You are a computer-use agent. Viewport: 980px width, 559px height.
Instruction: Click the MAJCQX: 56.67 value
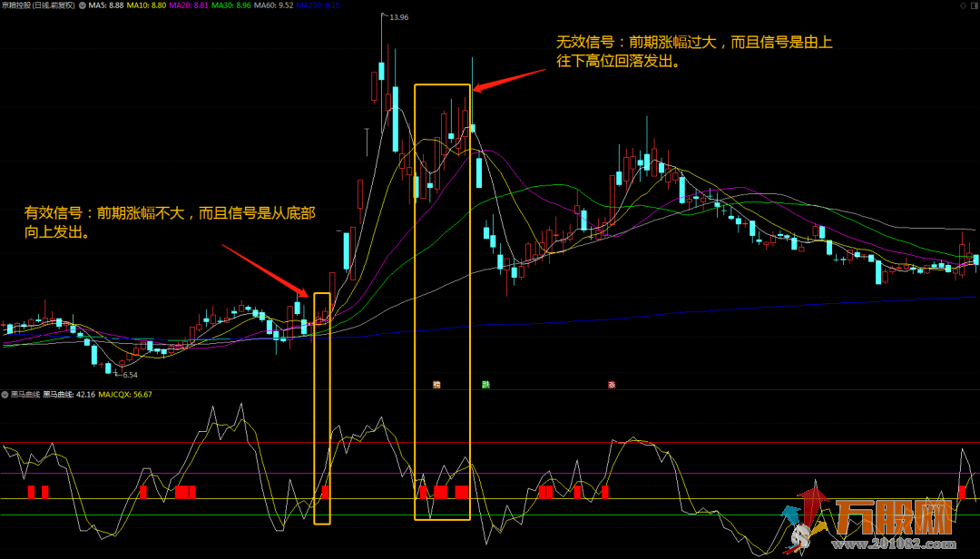pos(125,395)
